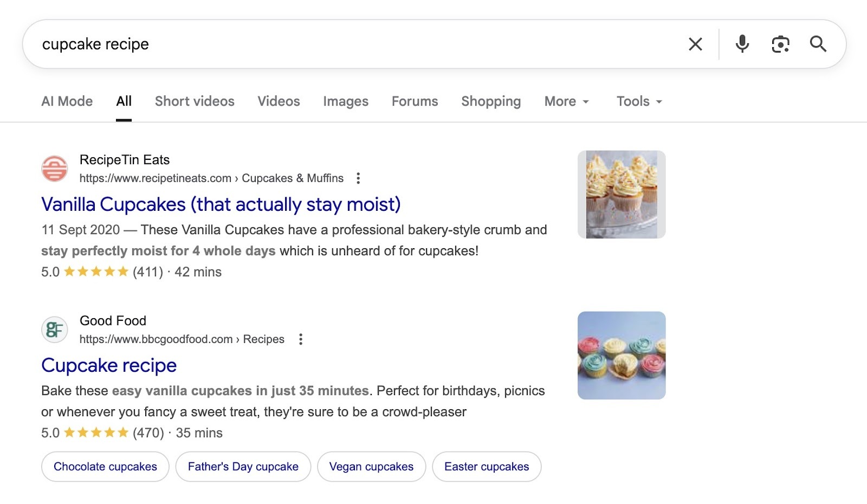Clear the search box with the X icon
Screen dimensions: 867x504
pyautogui.click(x=695, y=44)
